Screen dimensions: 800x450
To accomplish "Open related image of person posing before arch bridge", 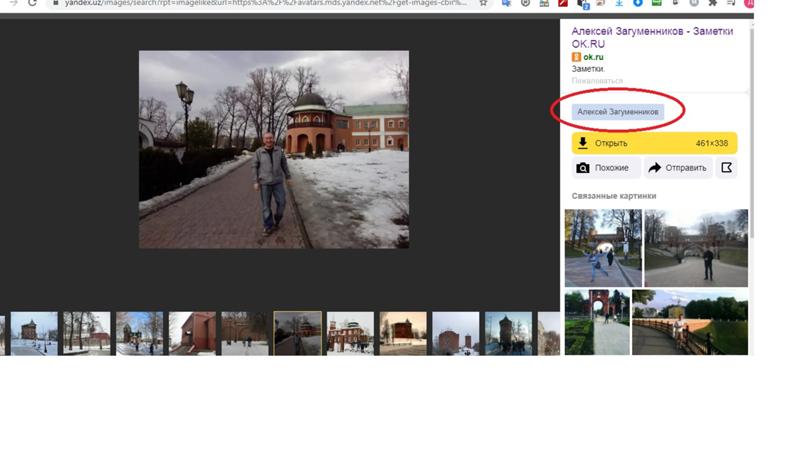I will 603,248.
